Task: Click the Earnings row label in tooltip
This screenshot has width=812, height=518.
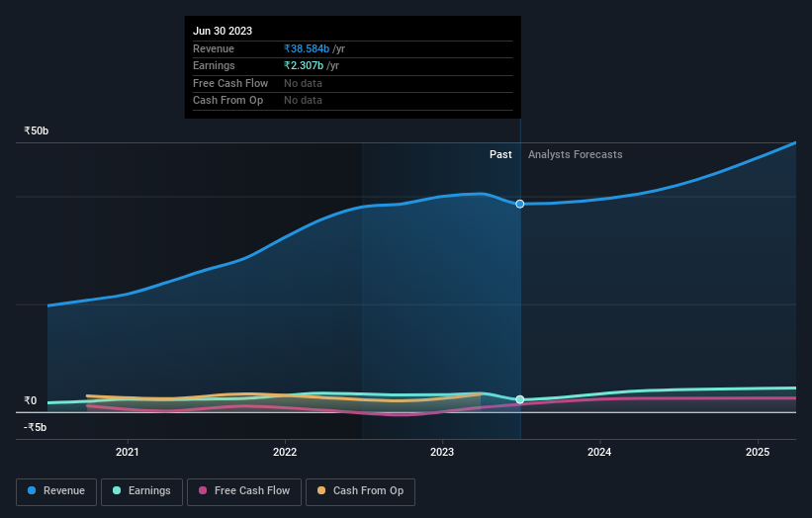Action: coord(214,65)
